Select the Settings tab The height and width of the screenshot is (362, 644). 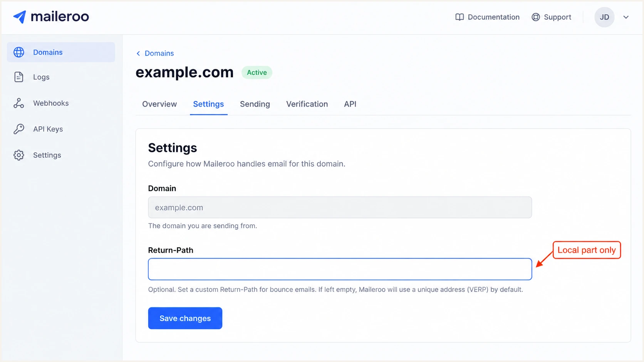(x=208, y=104)
